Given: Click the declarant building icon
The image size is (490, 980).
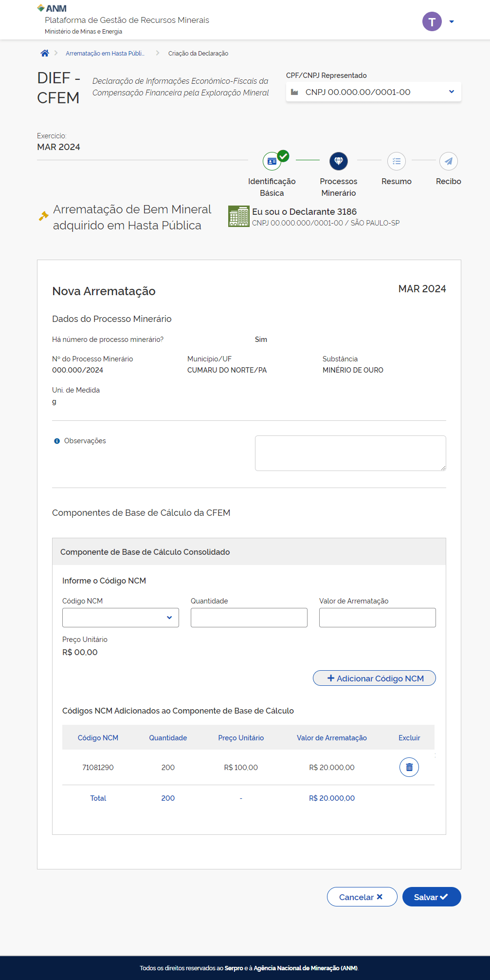Looking at the screenshot, I should 238,216.
